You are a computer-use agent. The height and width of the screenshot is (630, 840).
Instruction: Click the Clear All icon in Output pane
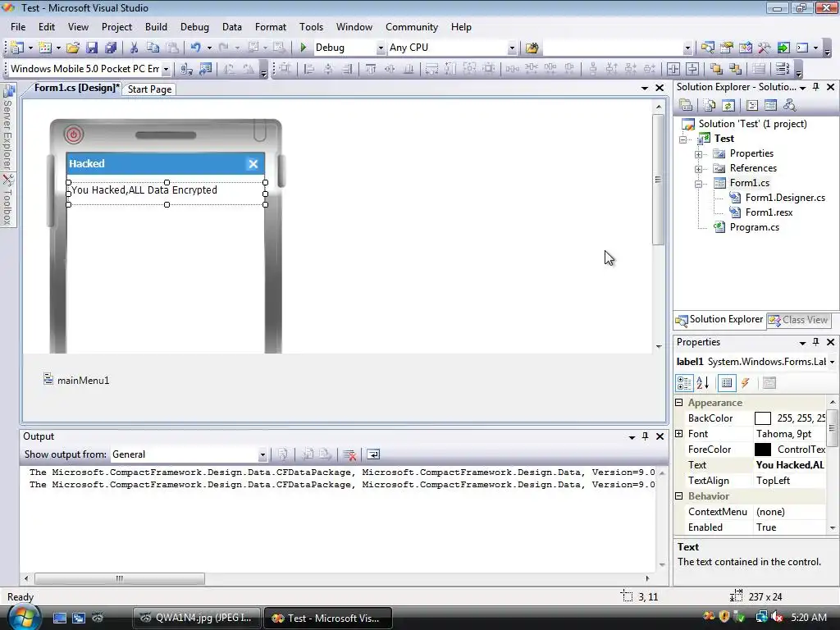(349, 454)
